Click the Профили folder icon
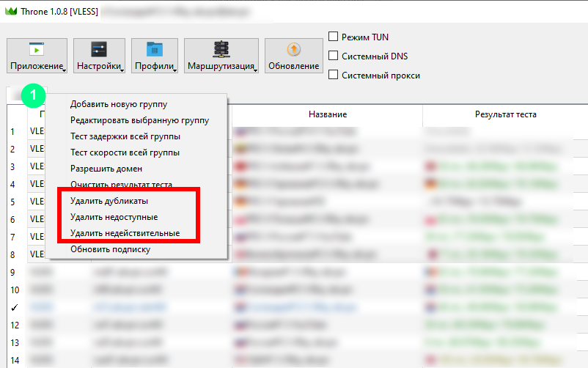Screen dimensions: 588x368 (x=154, y=49)
